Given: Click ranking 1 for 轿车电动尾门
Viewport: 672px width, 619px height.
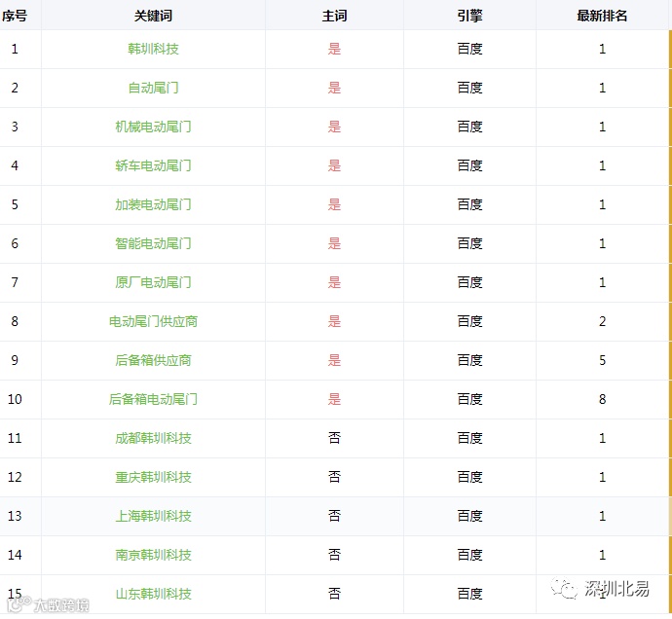Looking at the screenshot, I should [x=602, y=165].
